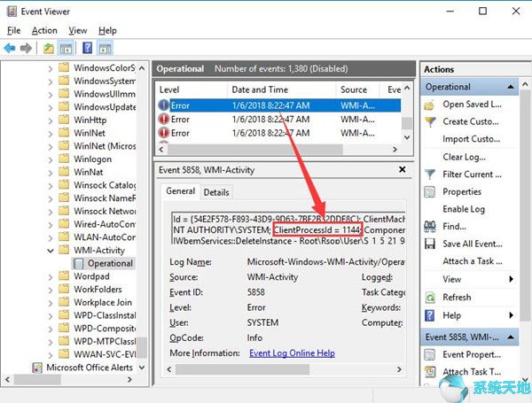Click the console tree vertical scrollbar thumb
Viewport: 532px width, 403px height.
pos(143,347)
